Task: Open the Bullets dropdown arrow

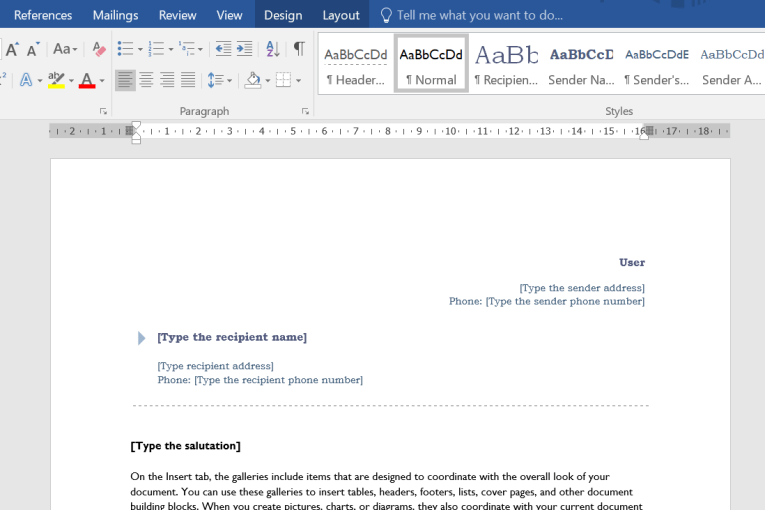Action: [x=140, y=49]
